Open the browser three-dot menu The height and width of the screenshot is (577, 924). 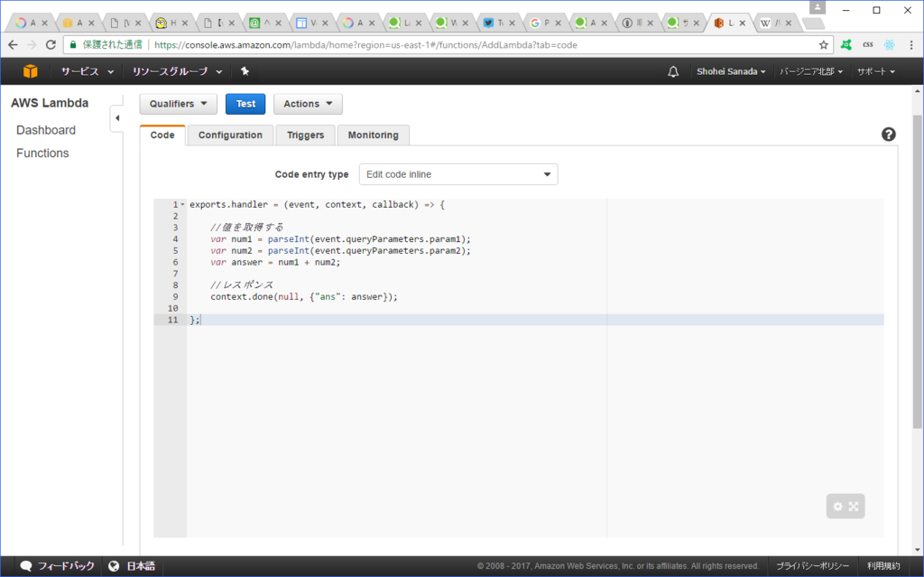911,45
